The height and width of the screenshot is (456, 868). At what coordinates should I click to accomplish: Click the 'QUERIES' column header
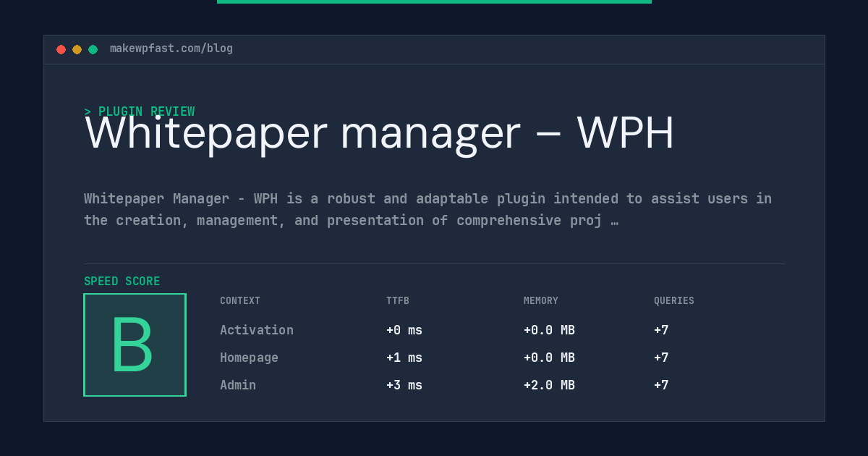click(674, 301)
